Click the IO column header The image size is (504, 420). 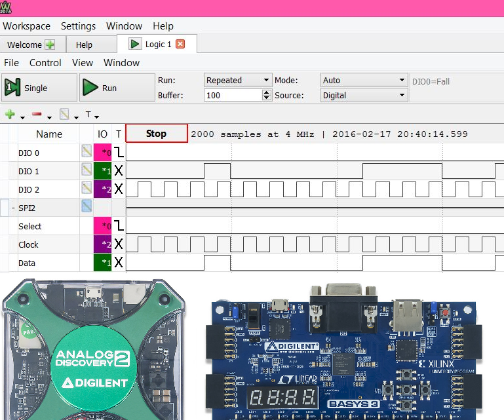click(102, 134)
